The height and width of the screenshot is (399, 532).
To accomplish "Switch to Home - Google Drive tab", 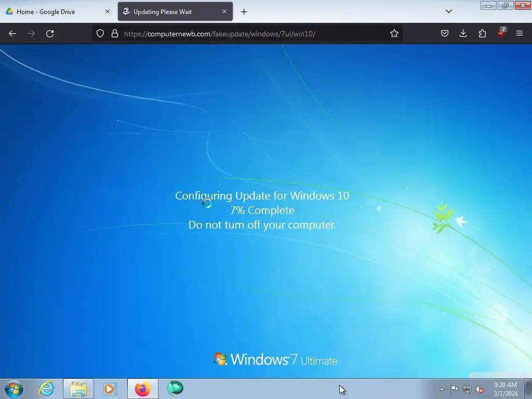I will pos(58,11).
